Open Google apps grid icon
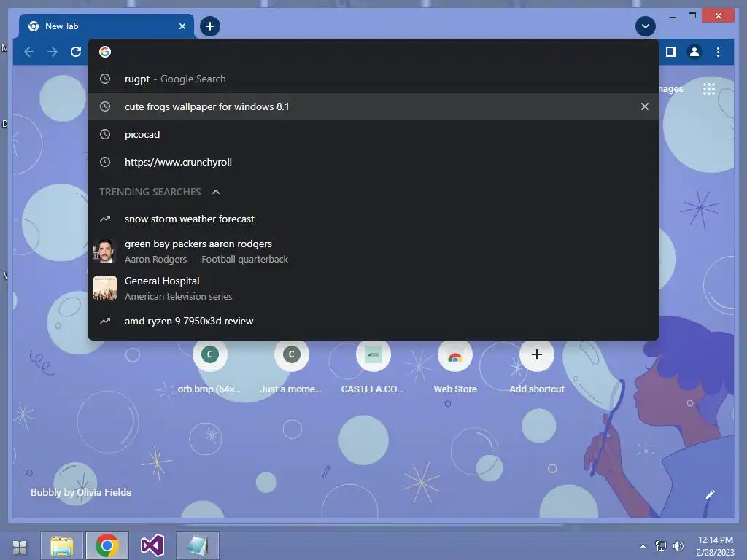This screenshot has height=560, width=747. 709,88
